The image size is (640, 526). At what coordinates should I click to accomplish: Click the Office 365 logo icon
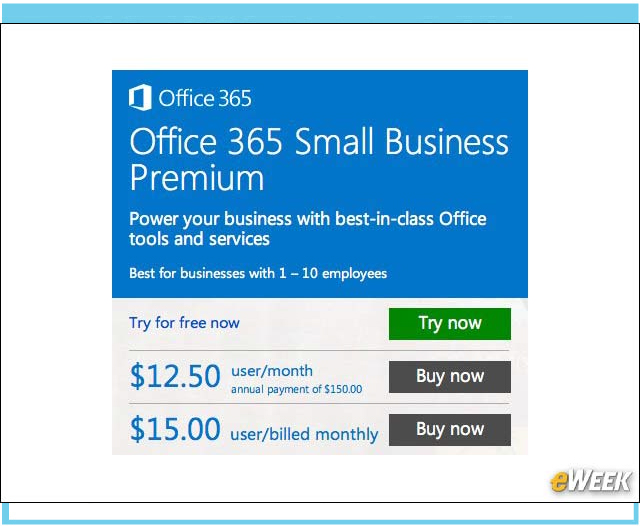coord(140,98)
